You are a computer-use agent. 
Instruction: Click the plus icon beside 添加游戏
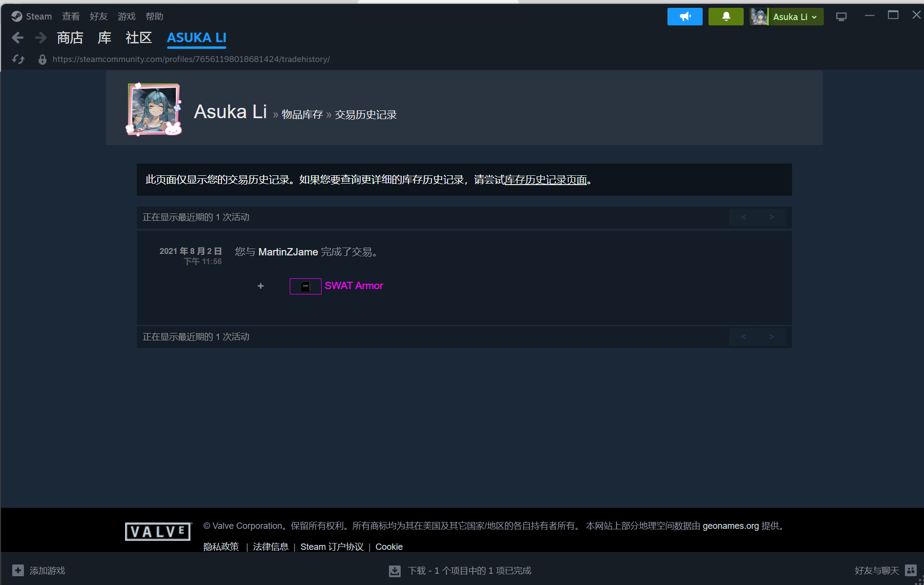tap(18, 570)
